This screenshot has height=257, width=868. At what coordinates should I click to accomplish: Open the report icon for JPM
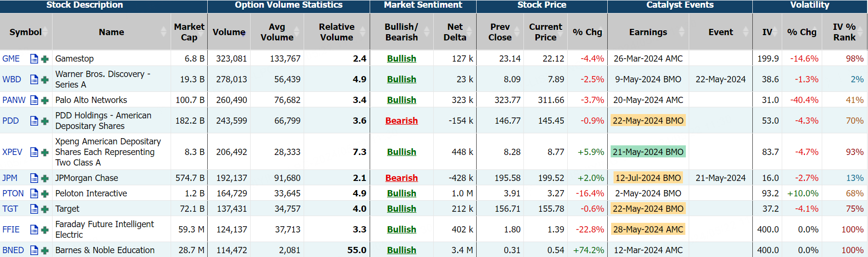coord(34,178)
